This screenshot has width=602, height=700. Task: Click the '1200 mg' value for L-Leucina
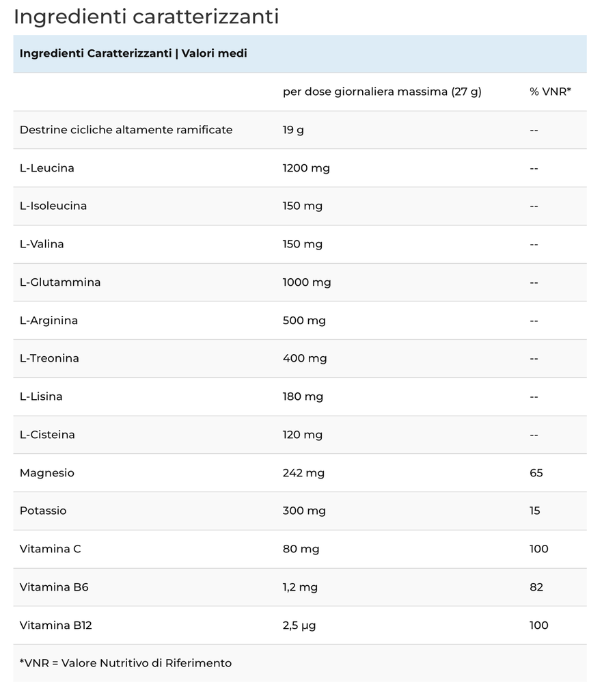pos(306,168)
